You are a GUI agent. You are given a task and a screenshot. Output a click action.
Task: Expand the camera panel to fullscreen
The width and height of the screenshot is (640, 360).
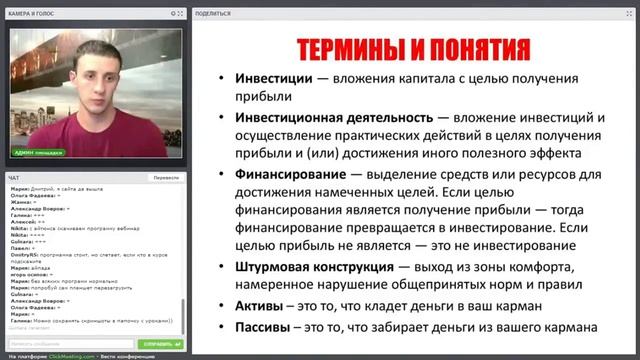(180, 13)
